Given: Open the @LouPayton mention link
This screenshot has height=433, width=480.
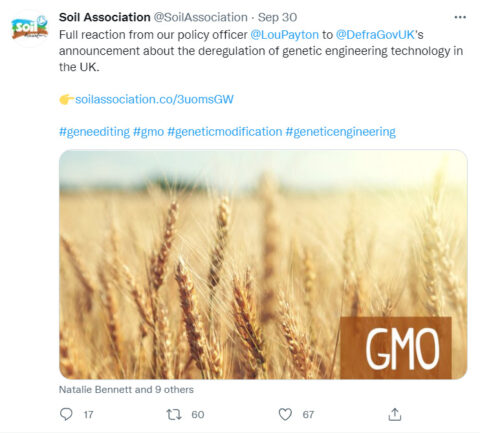Looking at the screenshot, I should 284,35.
